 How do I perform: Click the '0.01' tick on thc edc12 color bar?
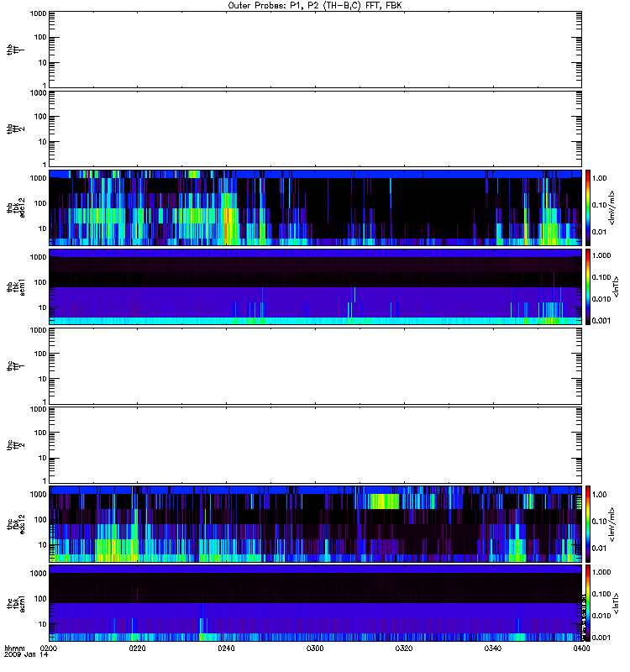[x=600, y=549]
